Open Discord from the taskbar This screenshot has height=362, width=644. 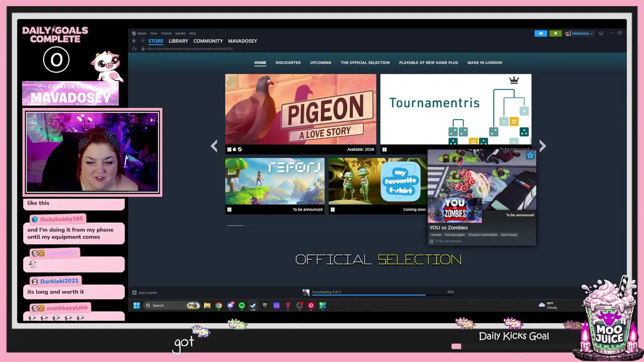tap(230, 305)
